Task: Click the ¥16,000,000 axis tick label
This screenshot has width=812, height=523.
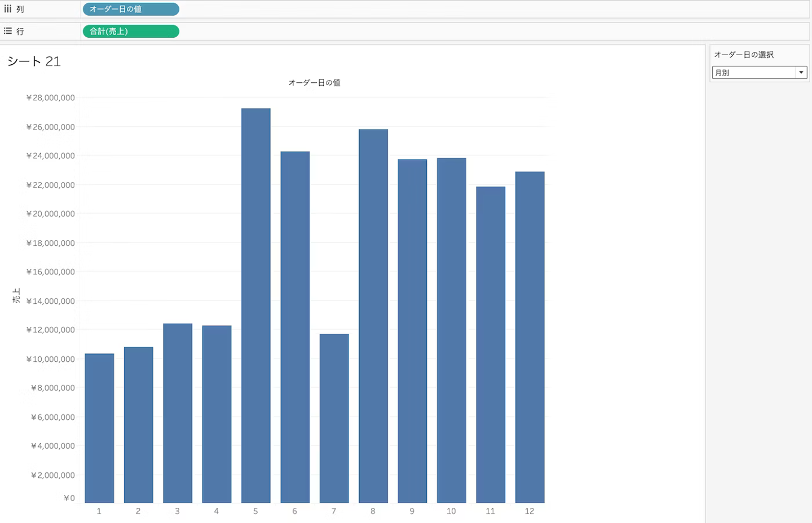Action: pyautogui.click(x=50, y=272)
